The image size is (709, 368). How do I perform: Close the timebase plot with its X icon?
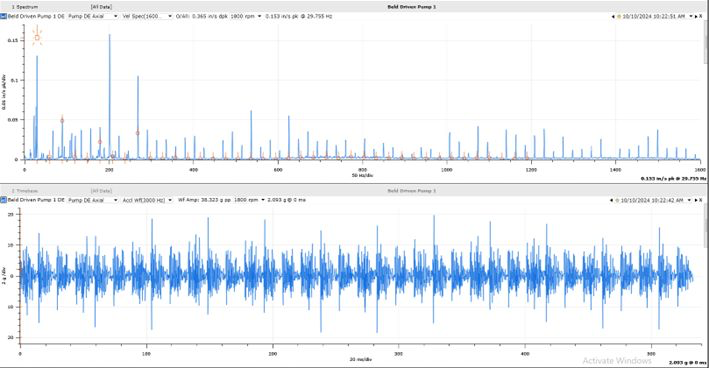point(701,200)
